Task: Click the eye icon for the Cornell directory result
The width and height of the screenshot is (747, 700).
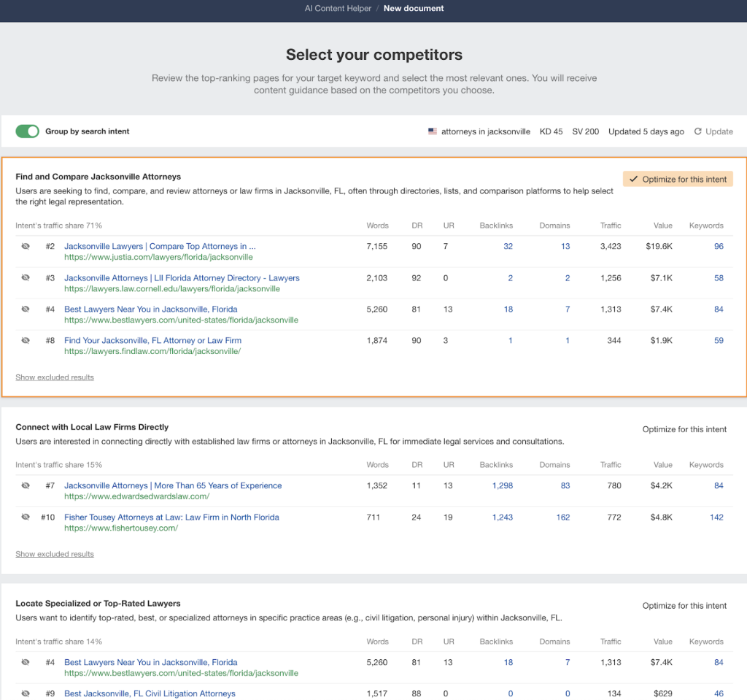Action: [25, 278]
